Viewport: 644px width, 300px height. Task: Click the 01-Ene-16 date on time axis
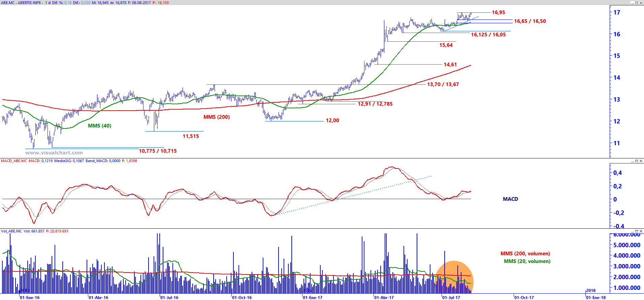point(30,297)
